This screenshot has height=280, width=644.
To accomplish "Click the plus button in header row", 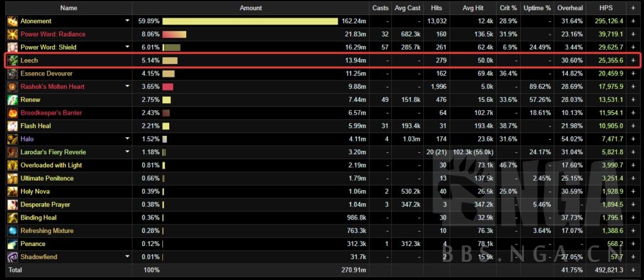I will (633, 8).
